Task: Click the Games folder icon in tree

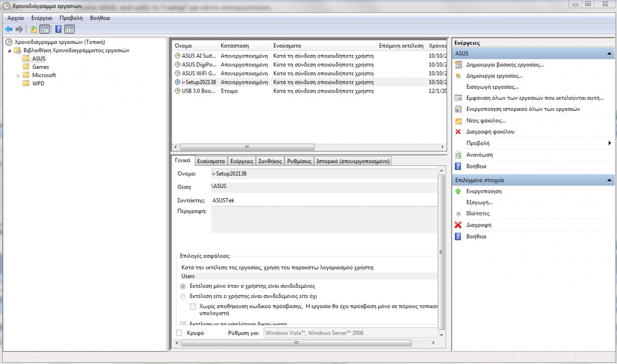Action: click(26, 67)
